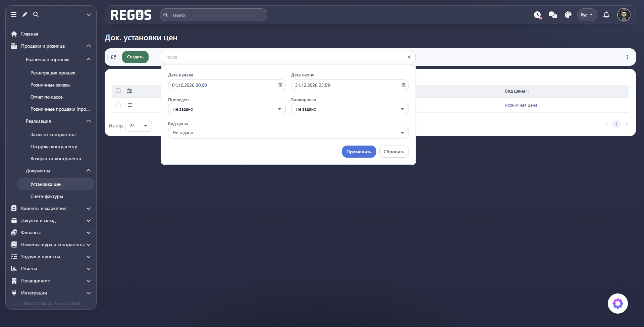Select page 1 in pagination

point(616,124)
